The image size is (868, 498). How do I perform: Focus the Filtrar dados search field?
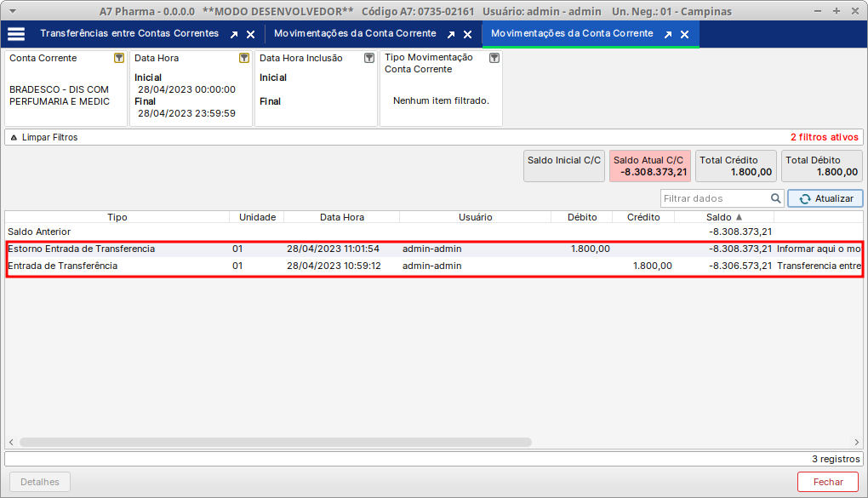click(715, 198)
